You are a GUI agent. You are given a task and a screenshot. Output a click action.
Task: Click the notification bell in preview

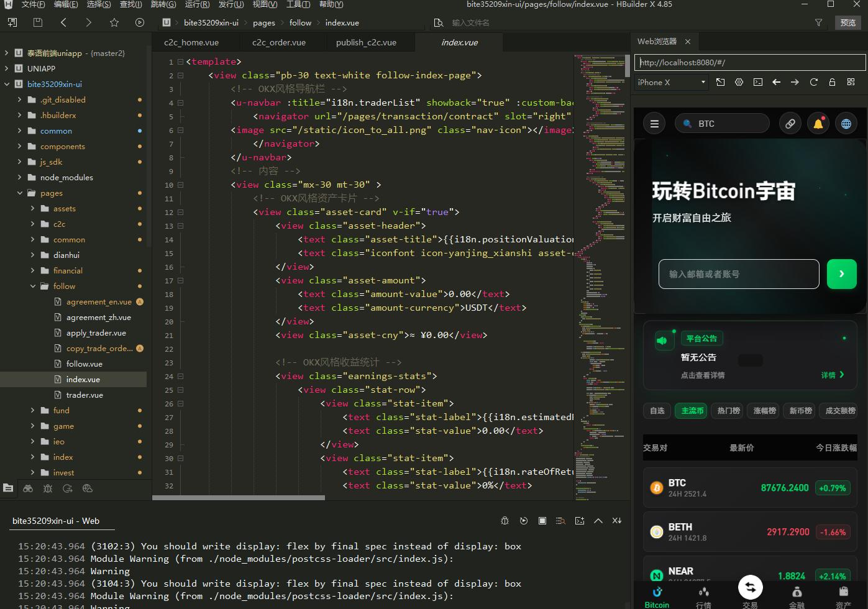pyautogui.click(x=818, y=124)
